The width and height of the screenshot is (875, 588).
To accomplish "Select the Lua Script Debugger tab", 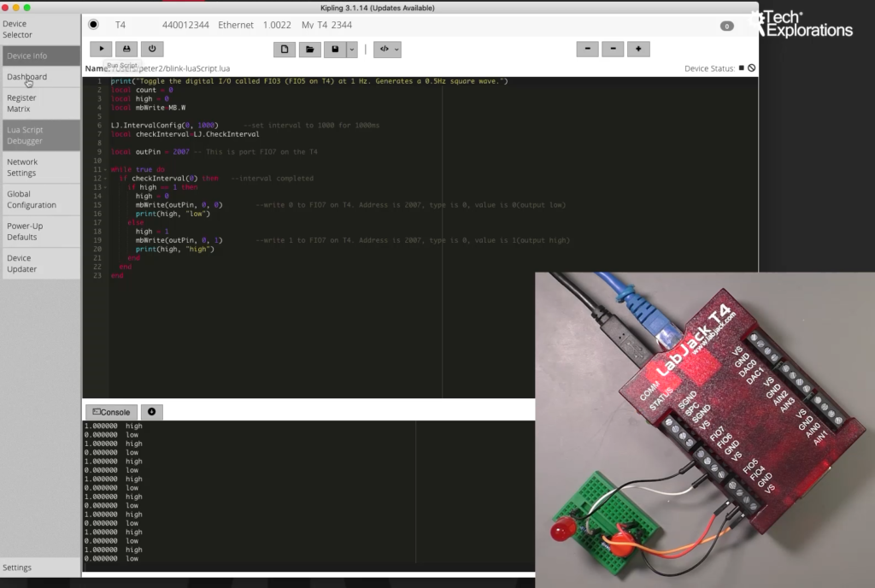I will 41,135.
